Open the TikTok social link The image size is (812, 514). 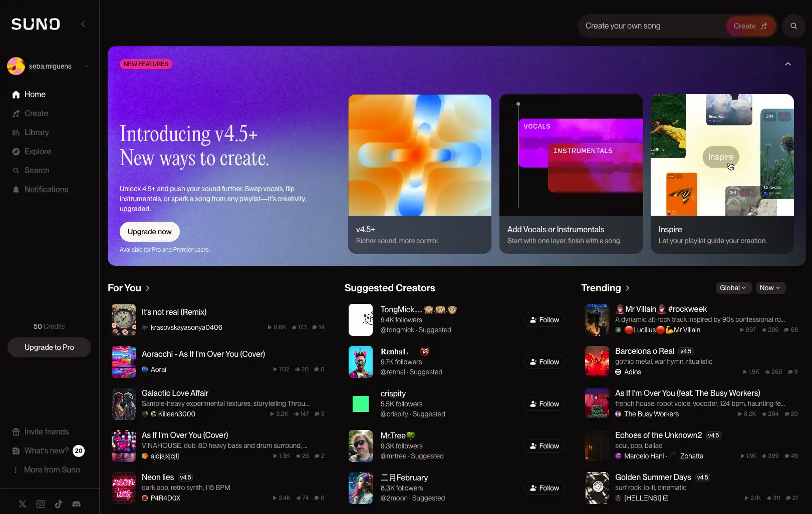(59, 504)
